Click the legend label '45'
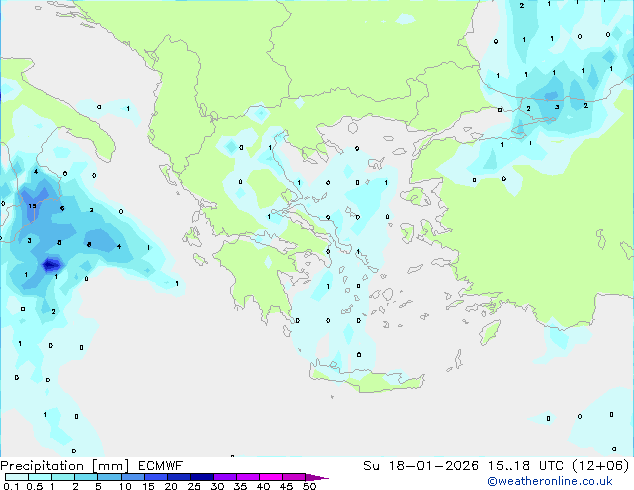Screen dimensions: 634x490 (286, 486)
